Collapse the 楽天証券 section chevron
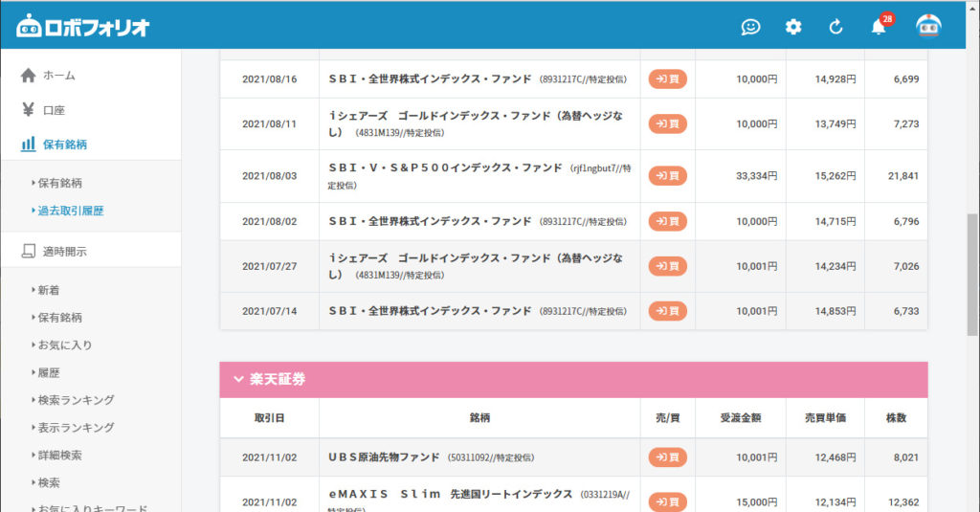Viewport: 980px width, 512px height. pyautogui.click(x=238, y=379)
